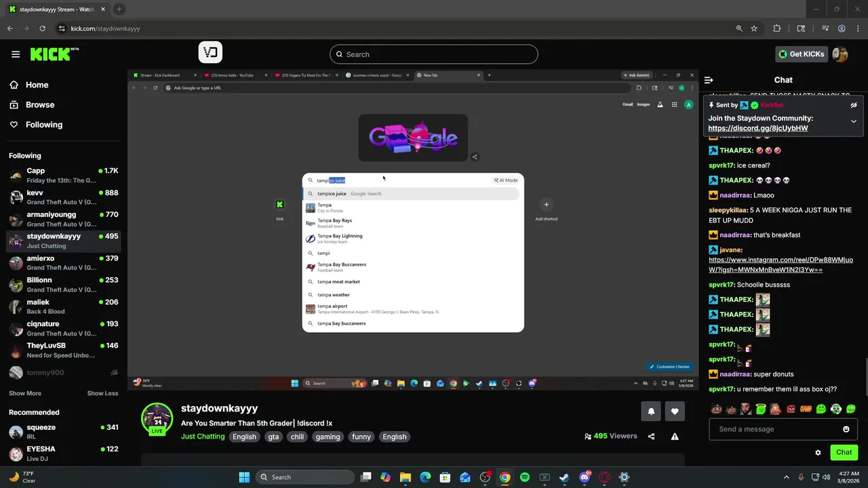The width and height of the screenshot is (868, 488).
Task: Toggle the follow heart button
Action: tap(675, 411)
